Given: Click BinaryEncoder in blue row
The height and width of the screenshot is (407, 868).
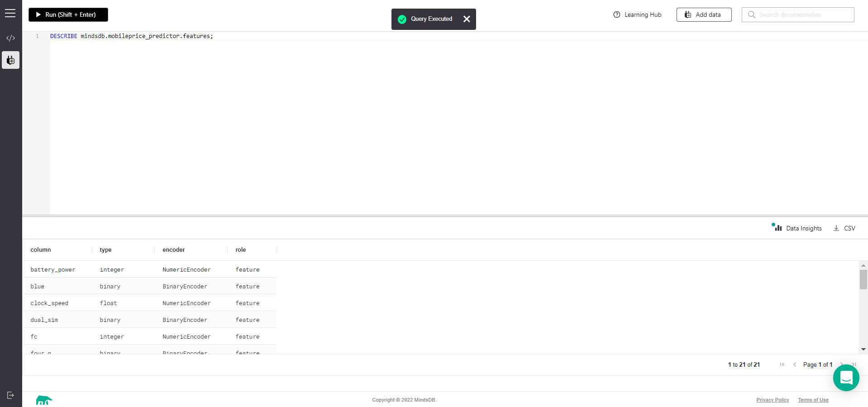Looking at the screenshot, I should click(x=185, y=287).
